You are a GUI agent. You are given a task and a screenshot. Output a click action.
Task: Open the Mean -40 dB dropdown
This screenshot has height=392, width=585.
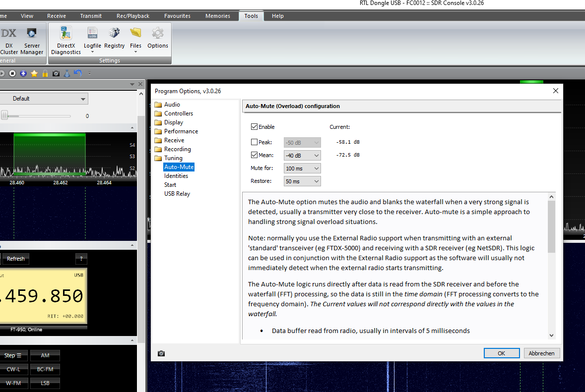click(x=302, y=156)
